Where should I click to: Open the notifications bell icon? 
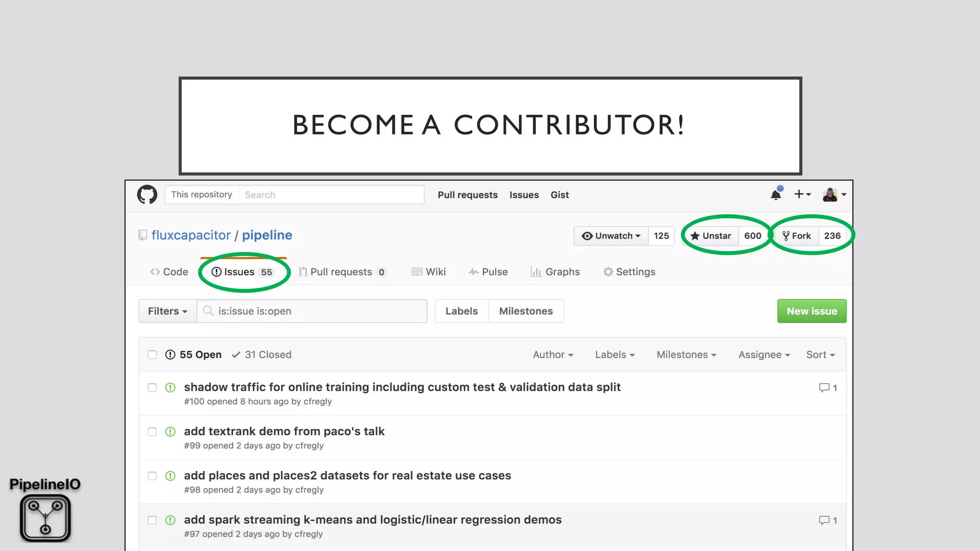(x=776, y=194)
